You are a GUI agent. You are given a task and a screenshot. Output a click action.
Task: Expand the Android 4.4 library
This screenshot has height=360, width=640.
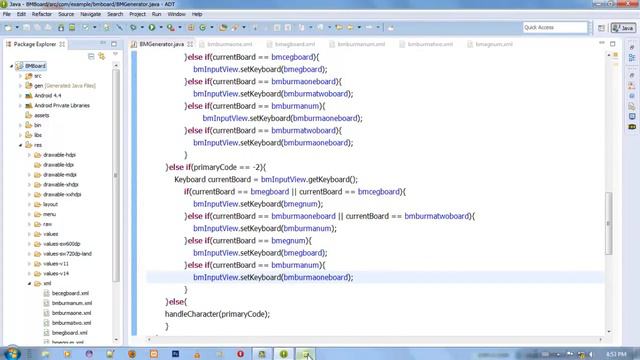[20, 96]
